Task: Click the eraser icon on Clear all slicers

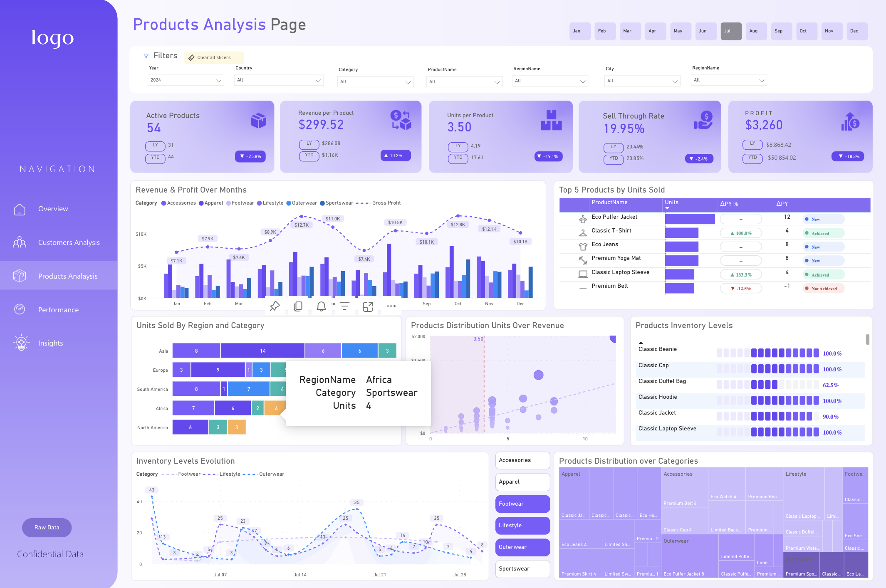Action: click(191, 58)
